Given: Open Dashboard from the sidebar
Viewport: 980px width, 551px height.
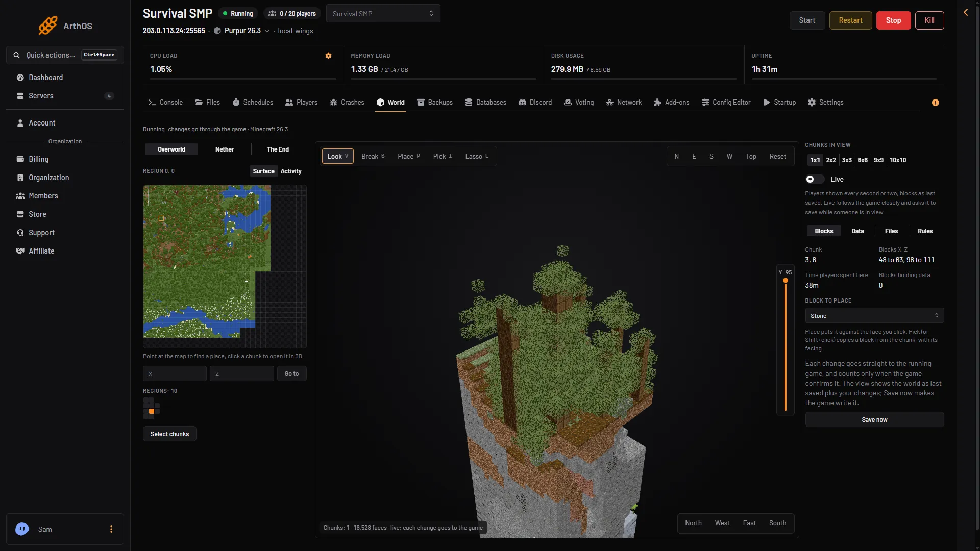Looking at the screenshot, I should coord(65,78).
